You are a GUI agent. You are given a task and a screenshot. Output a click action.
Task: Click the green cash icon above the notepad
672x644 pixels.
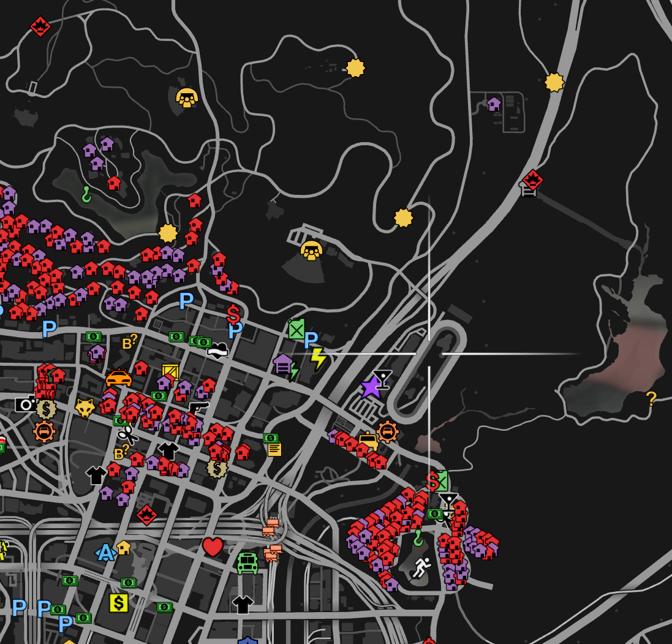[x=271, y=438]
